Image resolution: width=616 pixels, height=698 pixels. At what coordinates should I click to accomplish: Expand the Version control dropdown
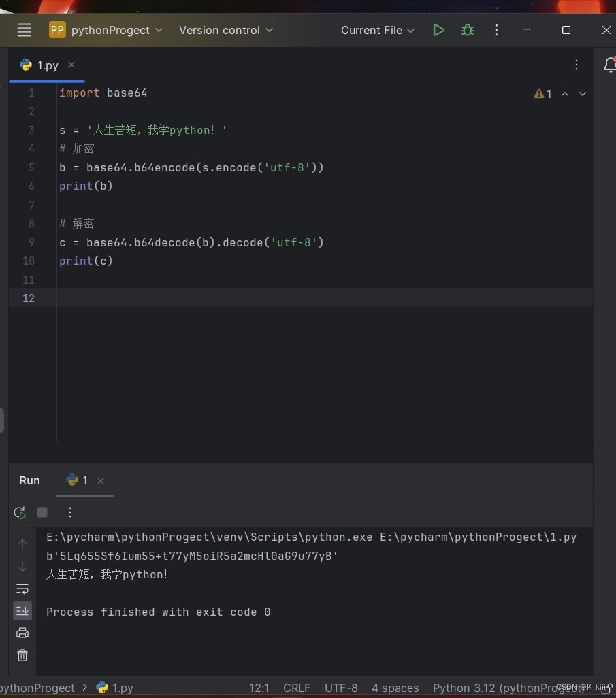pos(225,30)
